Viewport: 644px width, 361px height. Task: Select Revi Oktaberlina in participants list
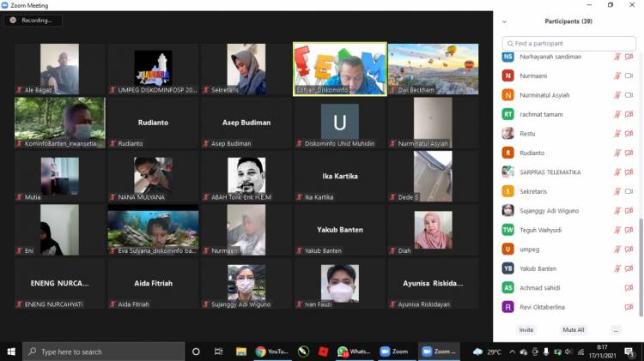point(568,307)
